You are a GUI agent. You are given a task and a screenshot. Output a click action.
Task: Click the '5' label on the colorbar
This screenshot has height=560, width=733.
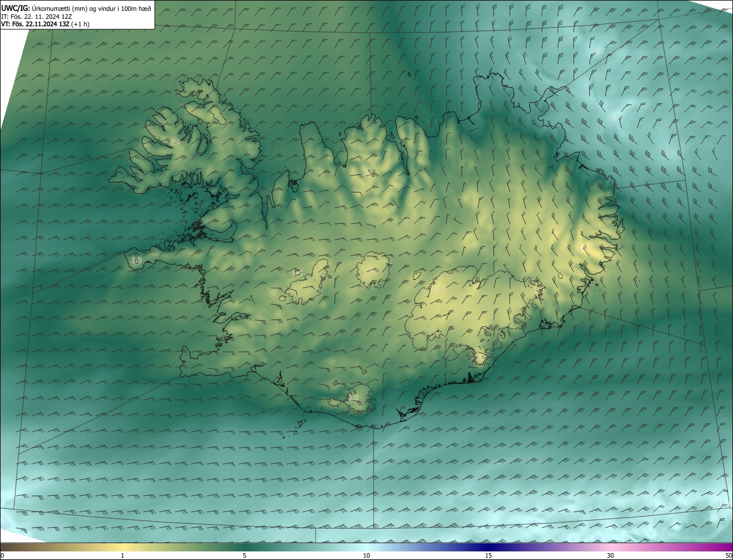coord(245,555)
